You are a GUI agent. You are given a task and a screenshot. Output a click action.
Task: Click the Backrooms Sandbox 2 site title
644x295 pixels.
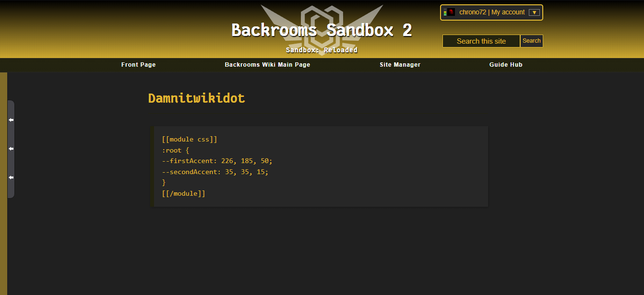coord(322,30)
